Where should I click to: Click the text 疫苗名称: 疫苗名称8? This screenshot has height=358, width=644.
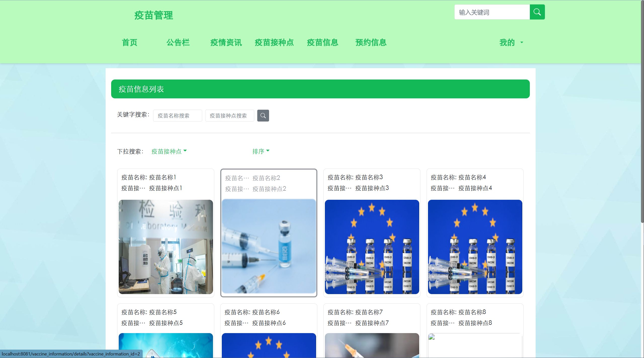coord(458,312)
